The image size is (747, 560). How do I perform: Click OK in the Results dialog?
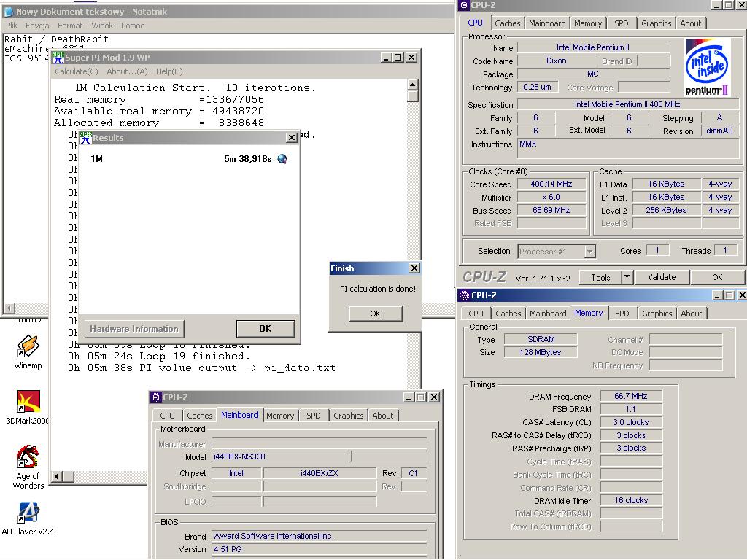click(x=266, y=329)
